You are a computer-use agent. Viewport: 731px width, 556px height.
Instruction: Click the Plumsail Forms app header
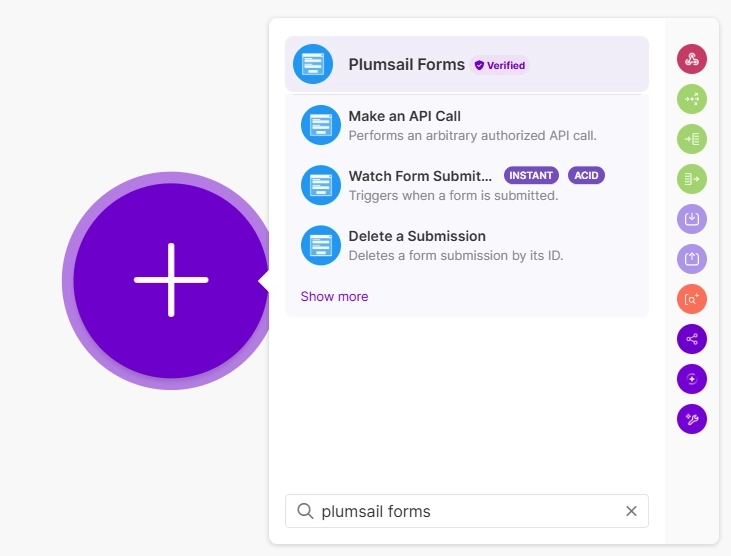pyautogui.click(x=406, y=64)
